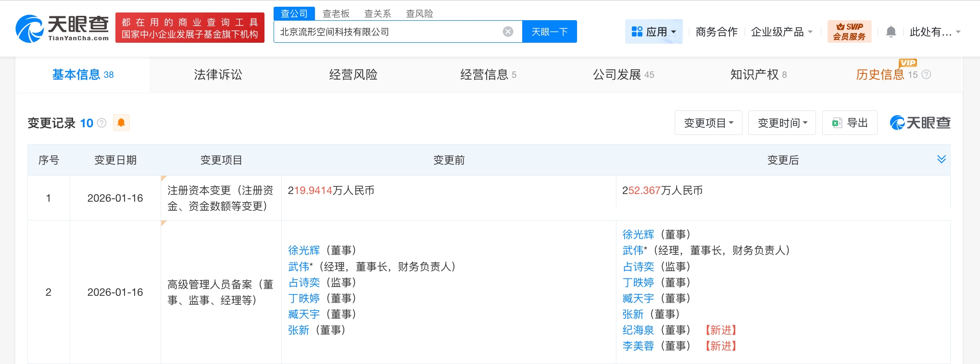Open the 企业级产品 dropdown menu
The width and height of the screenshot is (980, 364).
781,32
